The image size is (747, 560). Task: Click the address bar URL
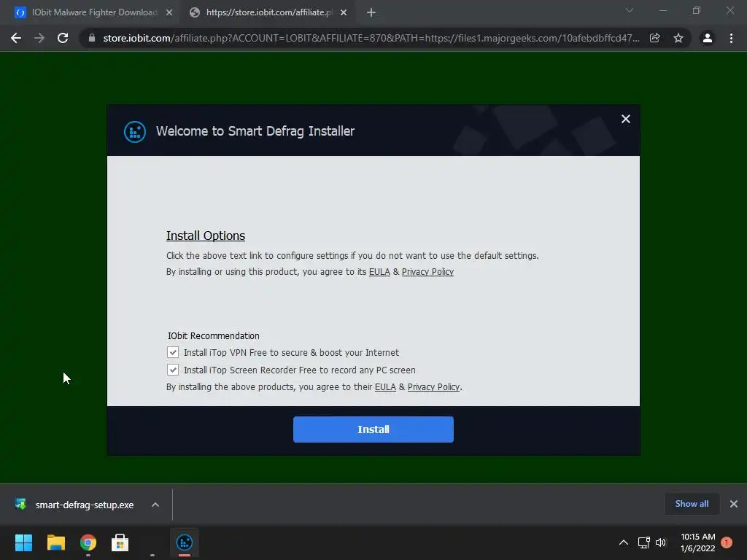click(x=371, y=38)
